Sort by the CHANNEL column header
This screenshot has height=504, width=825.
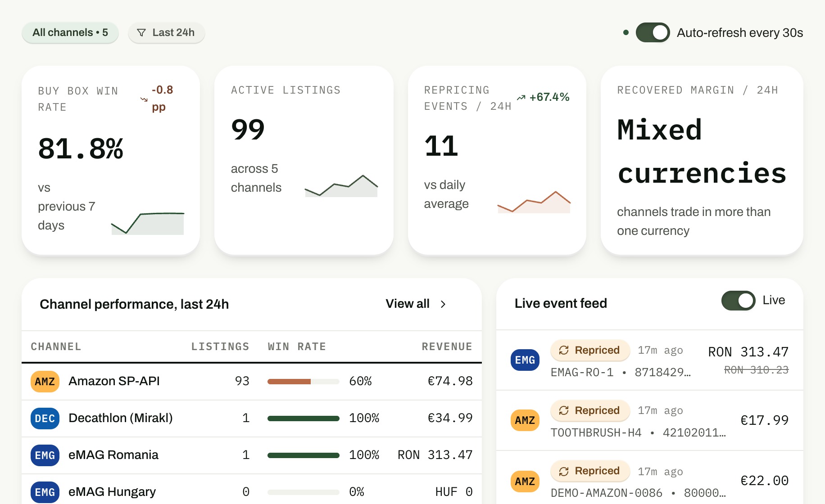tap(56, 346)
